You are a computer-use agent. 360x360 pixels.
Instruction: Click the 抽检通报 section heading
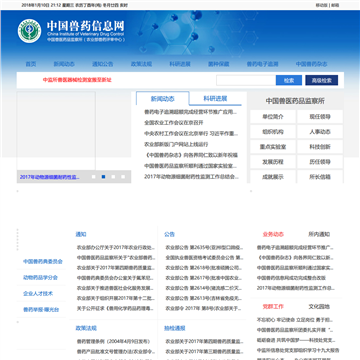coord(175,328)
